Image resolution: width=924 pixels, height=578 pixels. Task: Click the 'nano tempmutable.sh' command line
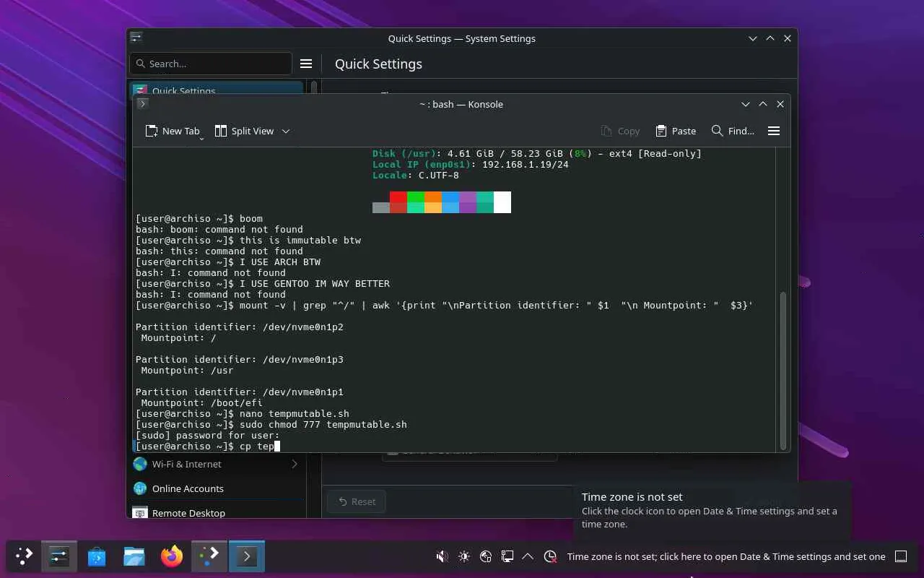(243, 413)
